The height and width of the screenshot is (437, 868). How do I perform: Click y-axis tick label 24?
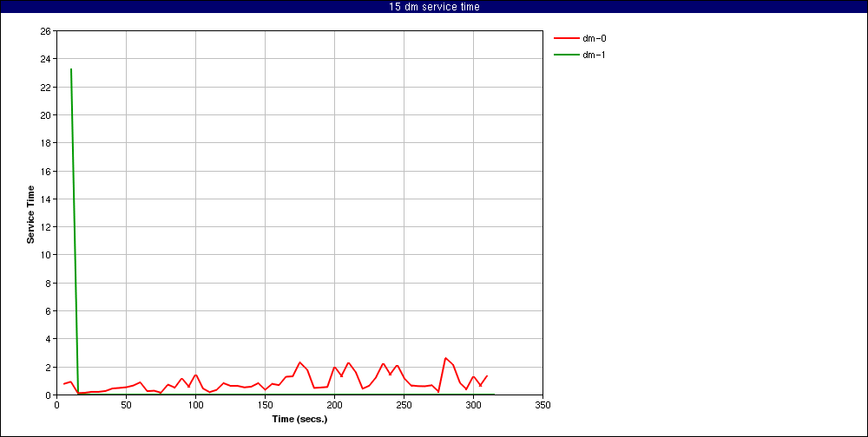pos(45,59)
